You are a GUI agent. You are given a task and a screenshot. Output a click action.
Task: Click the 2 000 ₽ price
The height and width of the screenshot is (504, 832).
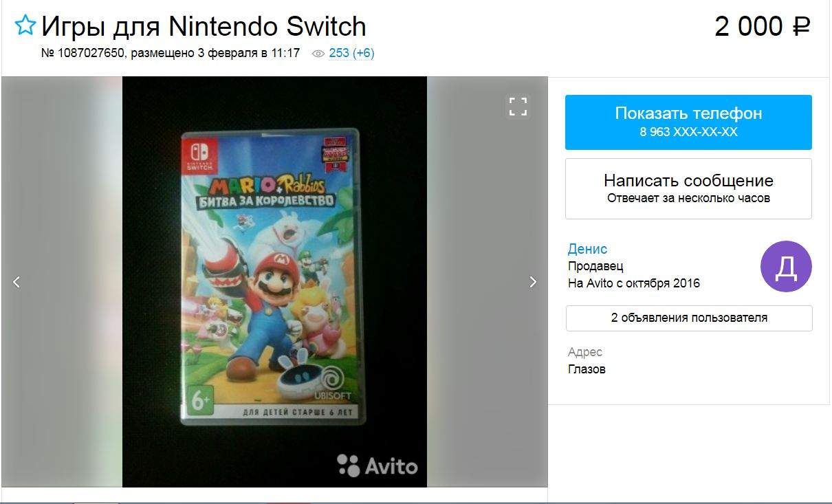[763, 27]
